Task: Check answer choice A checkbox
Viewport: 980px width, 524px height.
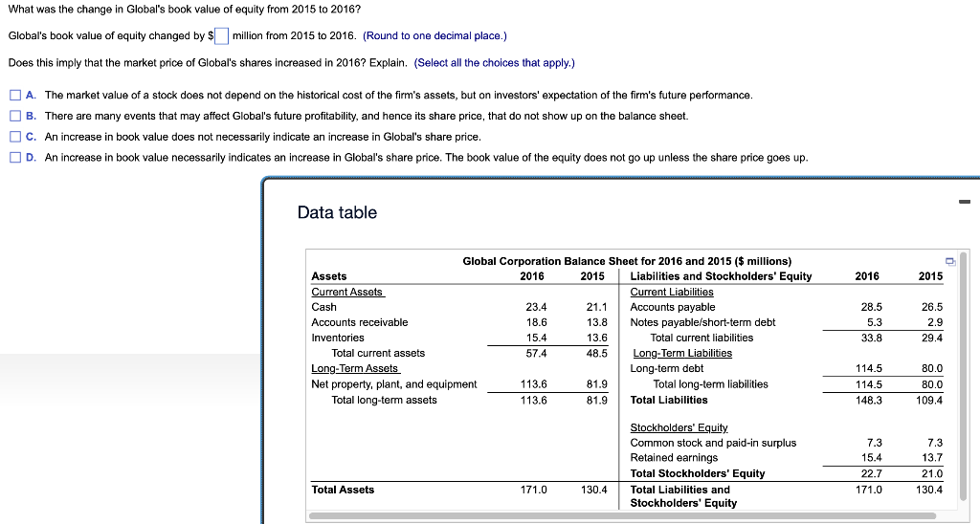Action: tap(15, 95)
